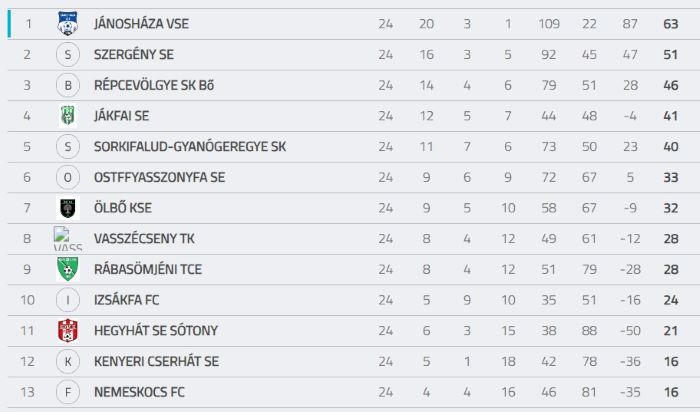Open the HEGYHÁT SE SÓTONY team name
The width and height of the screenshot is (700, 412).
(x=156, y=331)
